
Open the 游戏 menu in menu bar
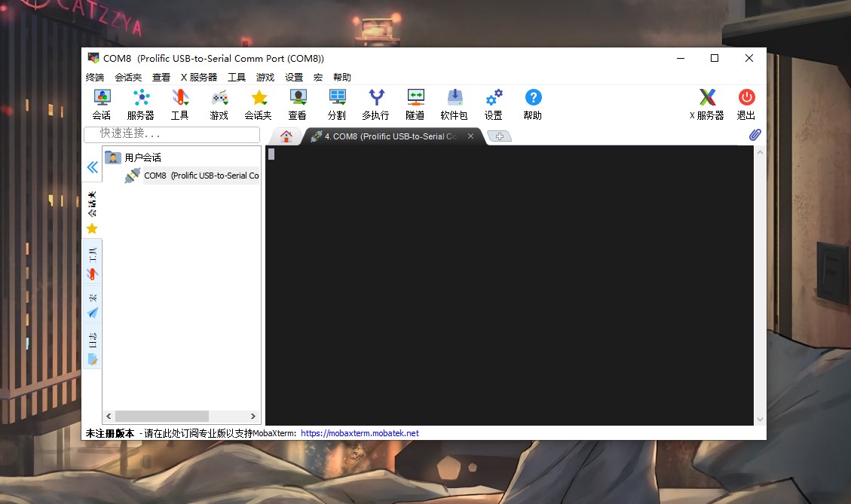(265, 77)
